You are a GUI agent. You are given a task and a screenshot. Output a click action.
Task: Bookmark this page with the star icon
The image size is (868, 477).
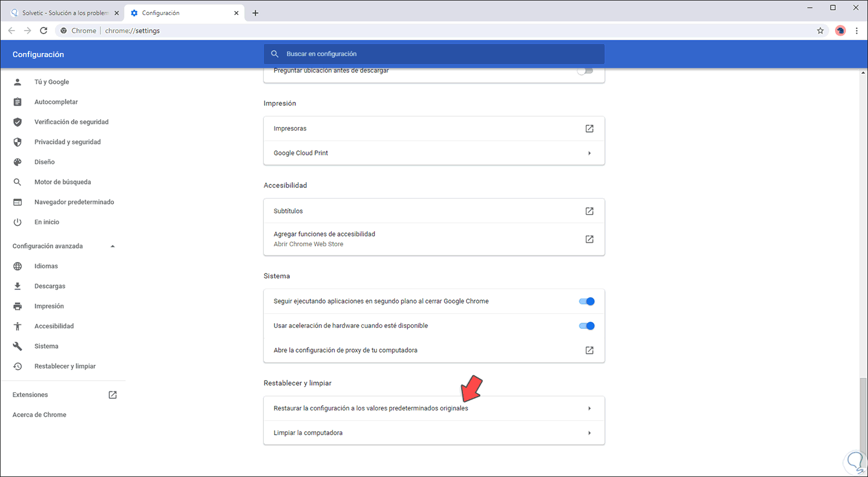[x=820, y=31]
